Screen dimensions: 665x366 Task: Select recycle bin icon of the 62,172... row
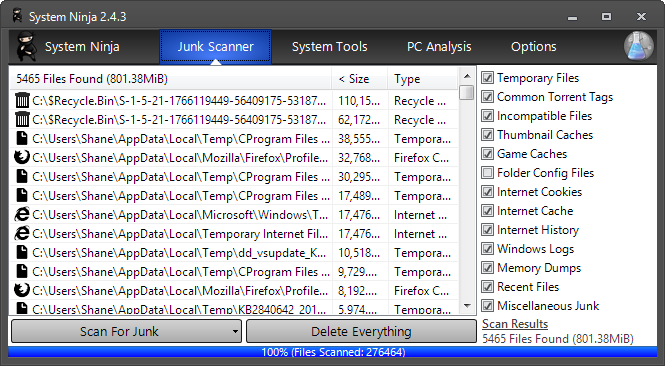coord(22,120)
